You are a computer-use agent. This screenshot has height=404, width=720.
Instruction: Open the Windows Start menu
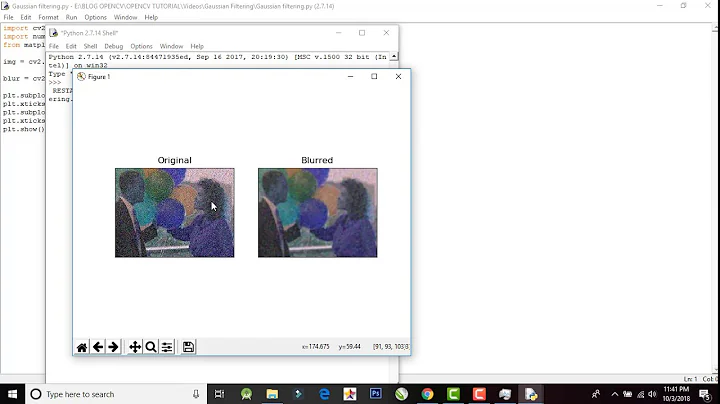(x=12, y=394)
